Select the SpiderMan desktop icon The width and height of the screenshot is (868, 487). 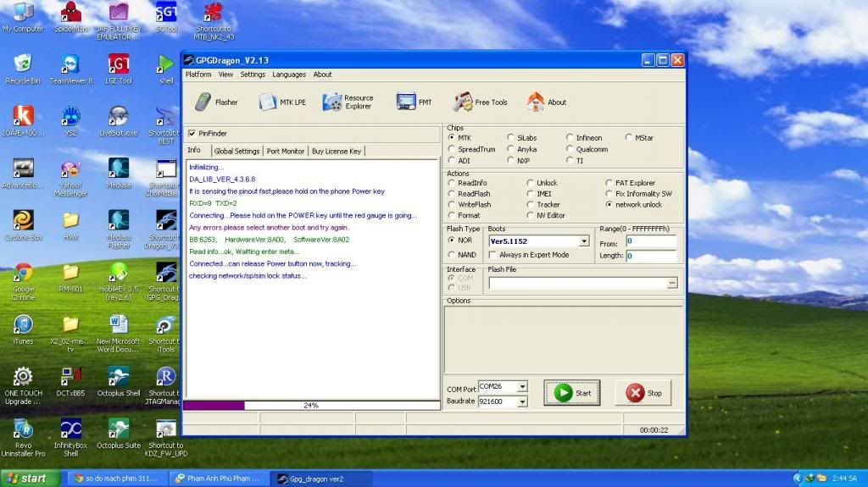71,18
